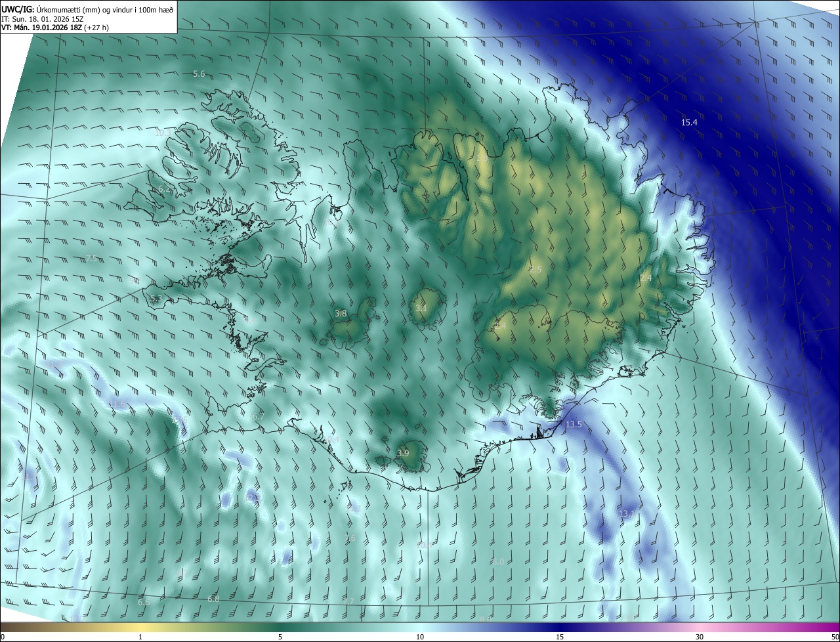Click the 7.7 value near the bottom edge
The width and height of the screenshot is (840, 642).
point(348,601)
